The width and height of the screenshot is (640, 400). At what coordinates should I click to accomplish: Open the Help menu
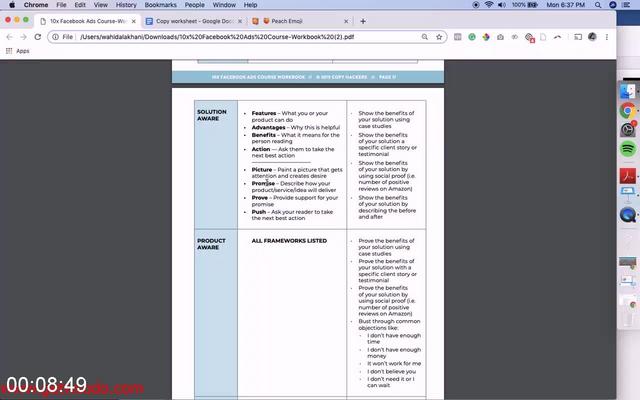tap(250, 5)
